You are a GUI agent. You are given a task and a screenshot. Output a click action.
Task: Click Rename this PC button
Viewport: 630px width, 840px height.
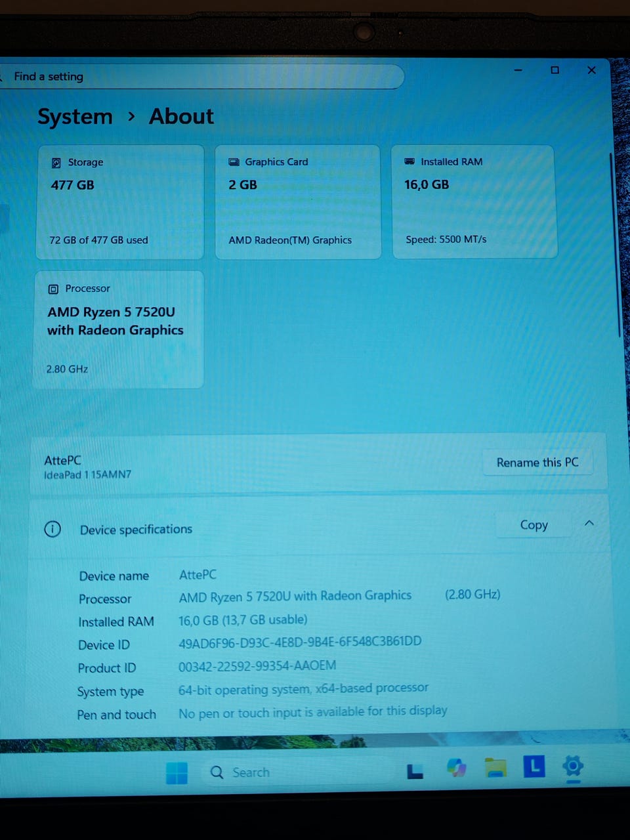pos(537,462)
